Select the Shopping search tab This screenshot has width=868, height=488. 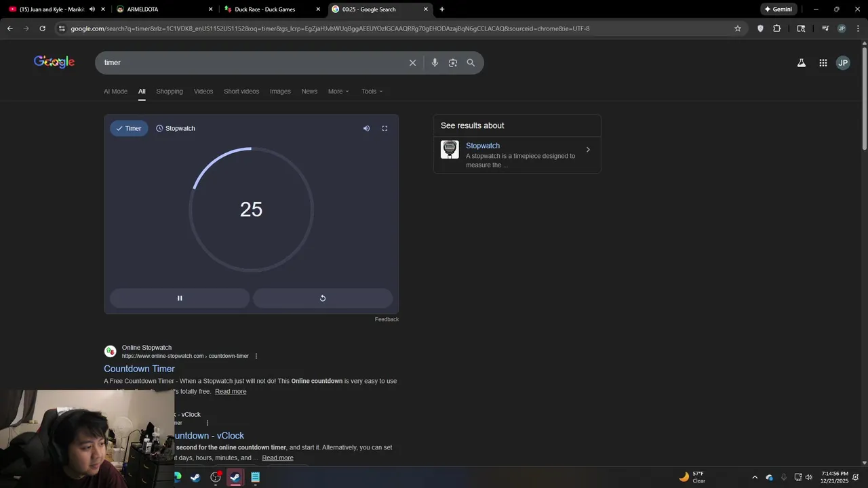[170, 91]
